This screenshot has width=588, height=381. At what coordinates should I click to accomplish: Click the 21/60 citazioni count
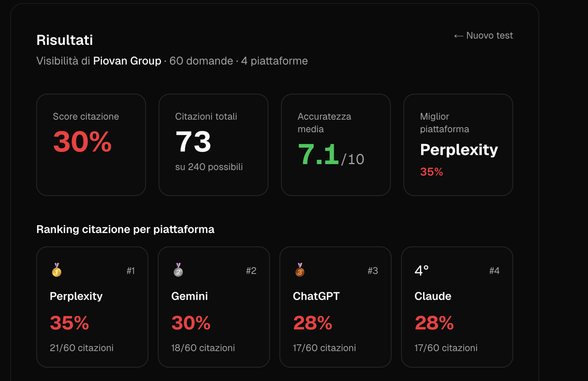click(x=81, y=348)
